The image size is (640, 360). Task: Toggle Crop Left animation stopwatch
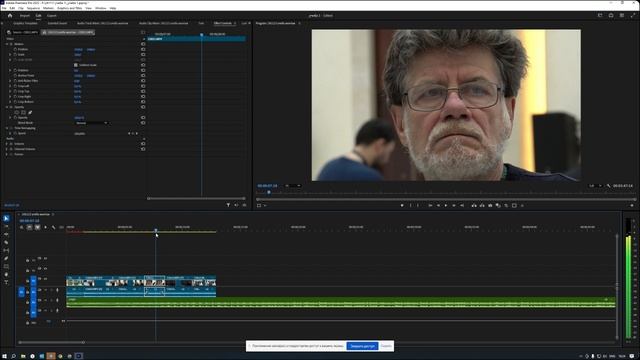(x=15, y=86)
